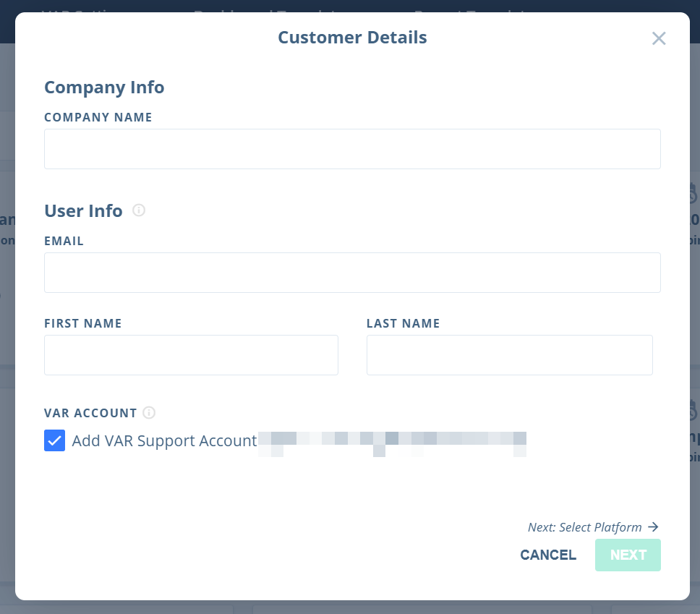700x614 pixels.
Task: Close the Customer Details dialog with the X
Action: pyautogui.click(x=659, y=38)
